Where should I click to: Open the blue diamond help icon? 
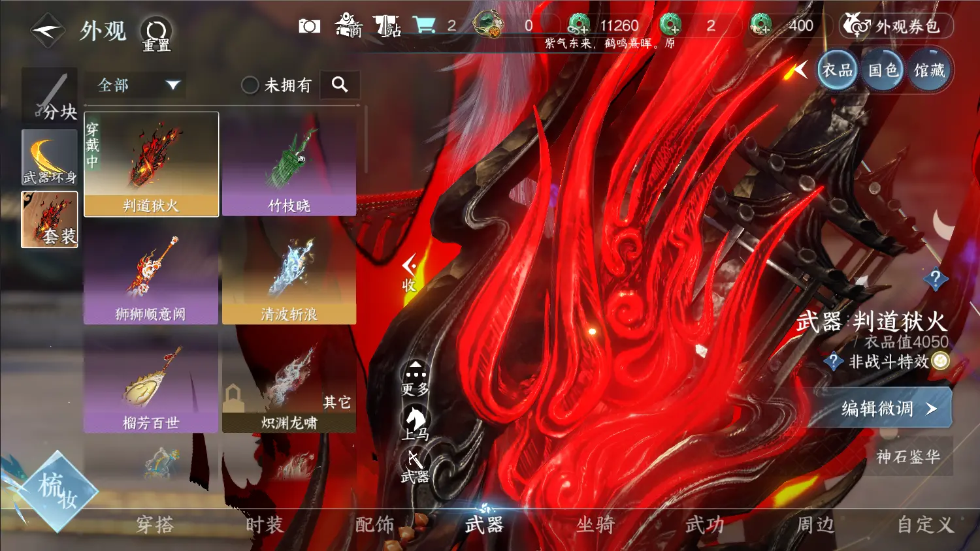pyautogui.click(x=936, y=279)
